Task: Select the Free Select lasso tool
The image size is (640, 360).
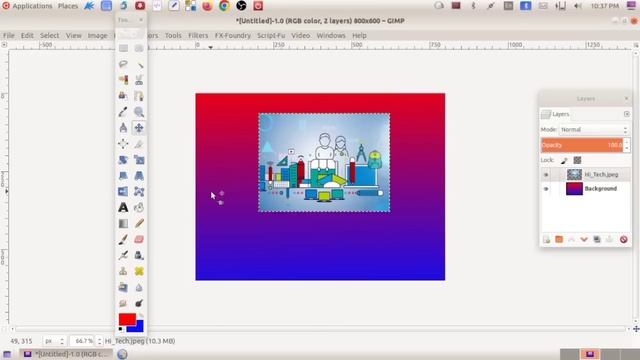Action: (x=123, y=64)
